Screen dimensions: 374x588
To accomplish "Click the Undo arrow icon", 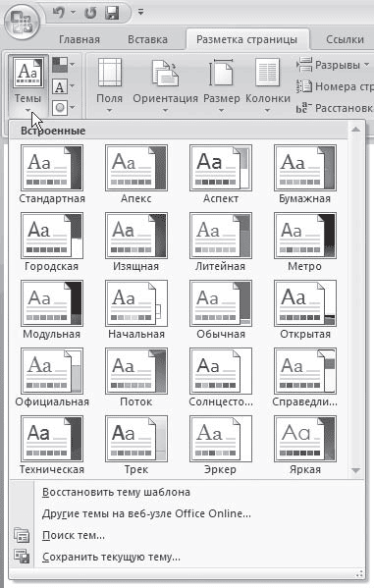I will [x=59, y=13].
